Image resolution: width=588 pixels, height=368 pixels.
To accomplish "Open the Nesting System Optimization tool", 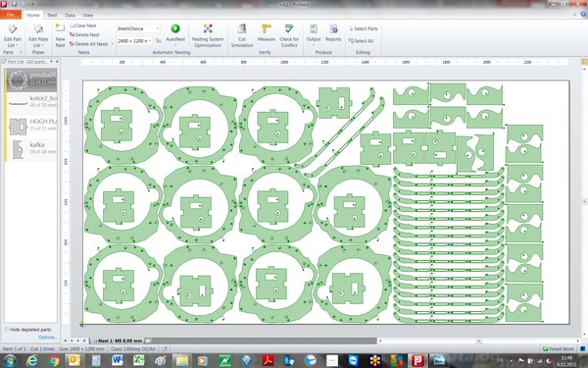I will coord(208,35).
